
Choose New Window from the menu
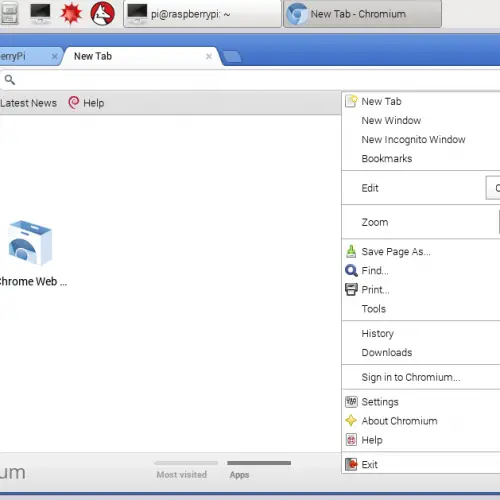click(x=421, y=120)
